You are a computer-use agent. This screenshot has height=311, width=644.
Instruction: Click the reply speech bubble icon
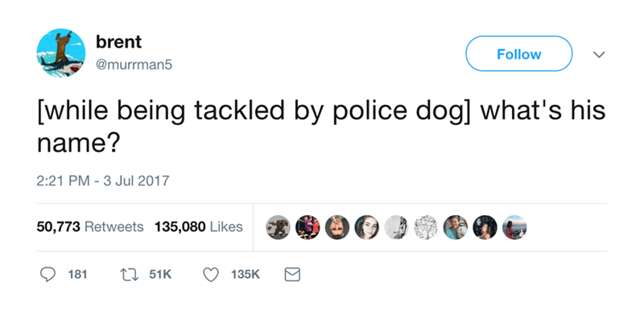click(47, 275)
